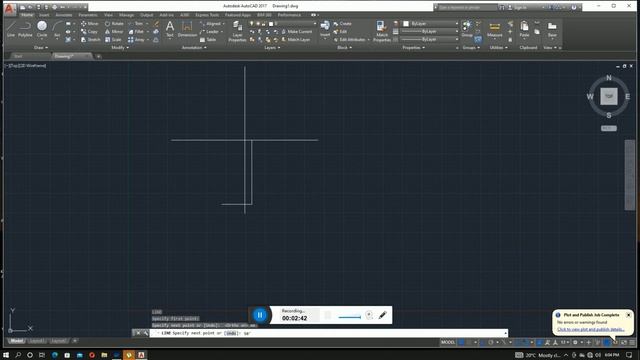Image resolution: width=640 pixels, height=360 pixels.
Task: Switch to the Insert ribbon tab
Action: (44, 15)
